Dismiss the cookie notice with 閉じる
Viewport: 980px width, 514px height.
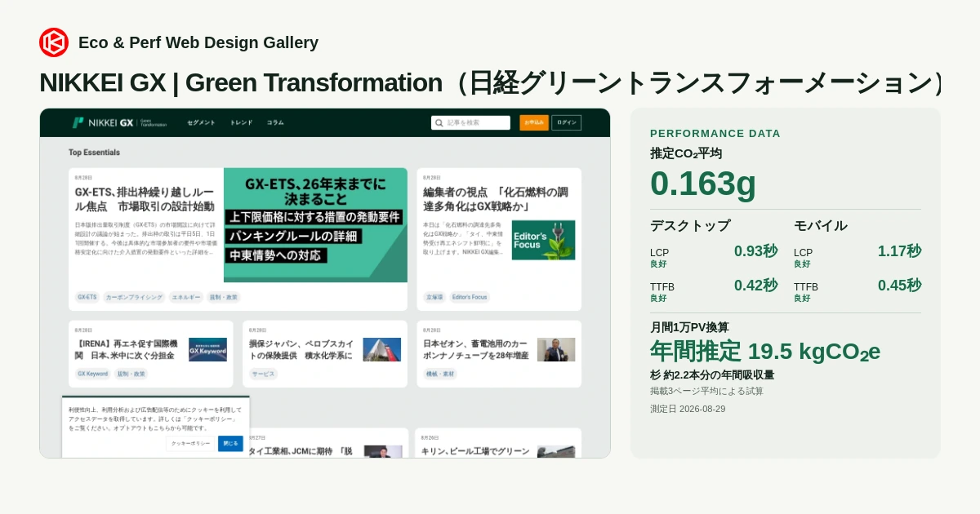pyautogui.click(x=230, y=443)
